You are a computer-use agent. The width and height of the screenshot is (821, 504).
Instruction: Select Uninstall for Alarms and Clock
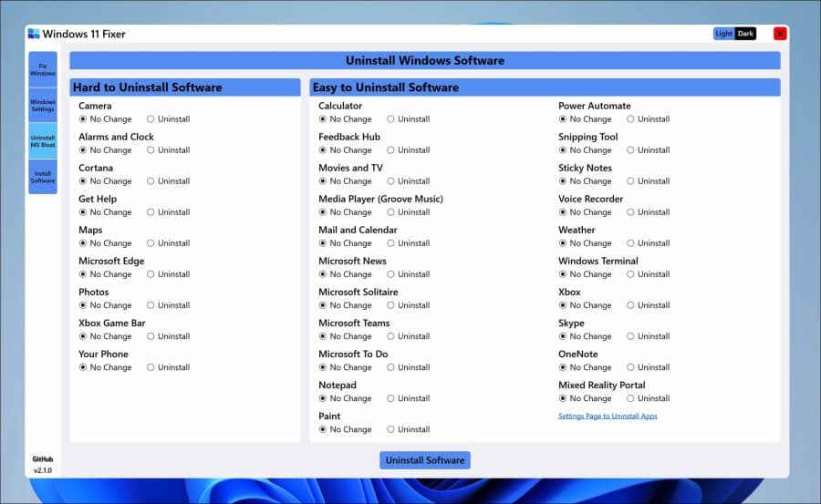coord(169,150)
